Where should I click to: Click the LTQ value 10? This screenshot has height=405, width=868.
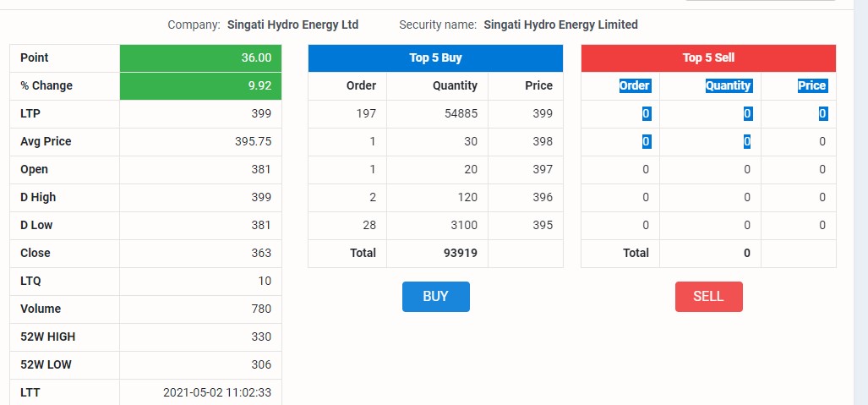point(265,281)
